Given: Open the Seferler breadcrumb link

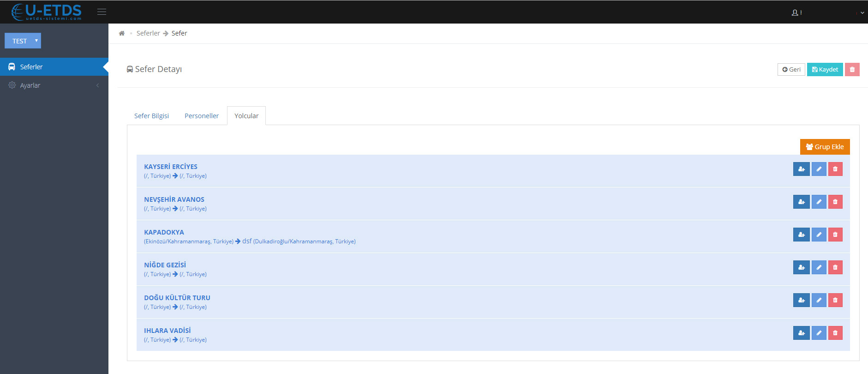Looking at the screenshot, I should click(148, 33).
